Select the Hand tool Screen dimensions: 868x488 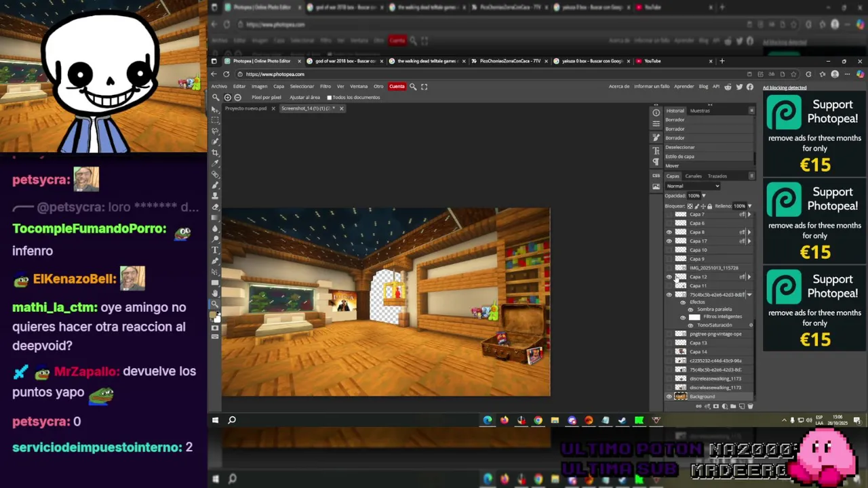coord(215,293)
